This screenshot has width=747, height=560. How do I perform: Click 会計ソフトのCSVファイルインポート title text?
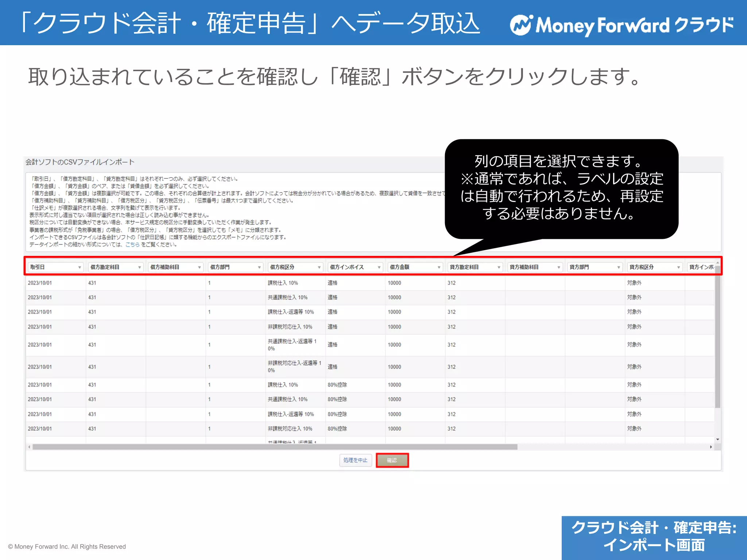pyautogui.click(x=80, y=162)
